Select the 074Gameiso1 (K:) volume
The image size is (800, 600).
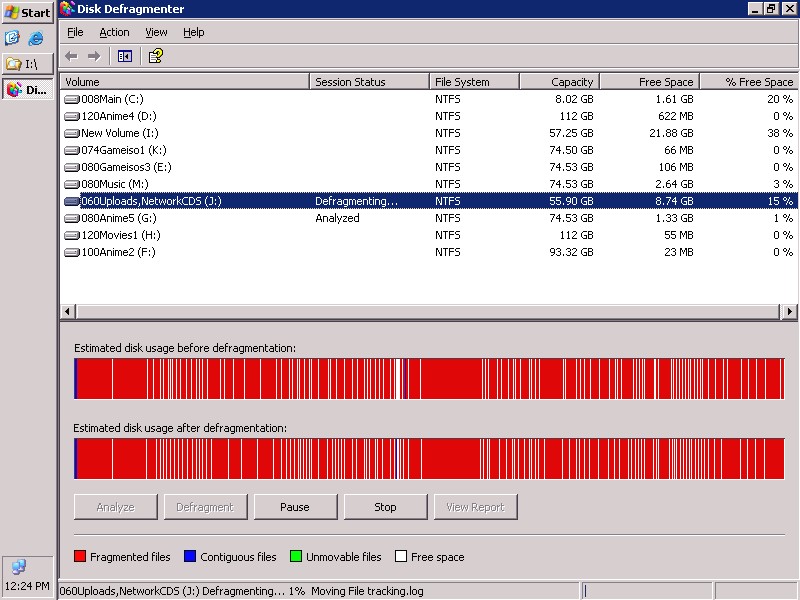click(x=429, y=151)
